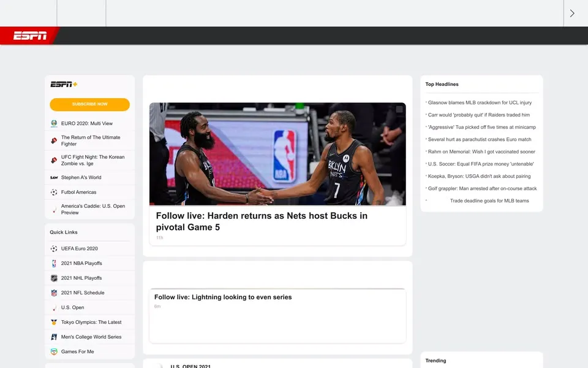Read 'Aggressive' Tua picked off headline

click(482, 128)
